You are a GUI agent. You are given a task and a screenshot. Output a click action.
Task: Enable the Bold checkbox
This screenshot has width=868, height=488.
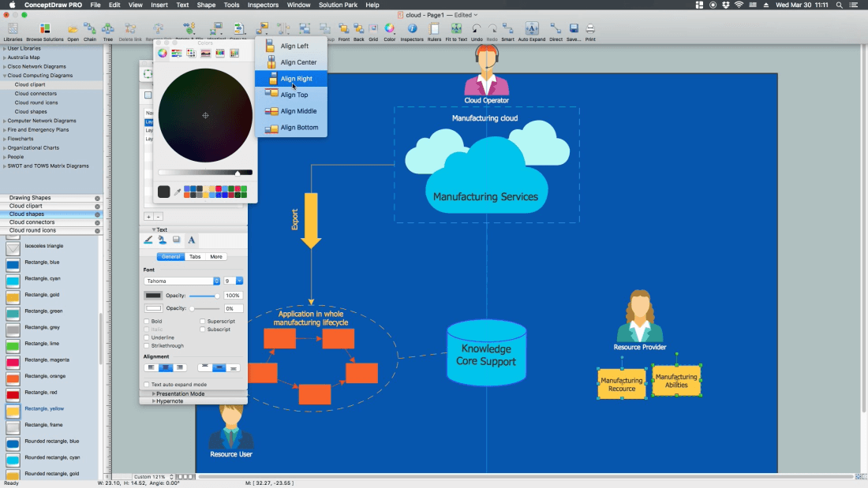coord(148,322)
